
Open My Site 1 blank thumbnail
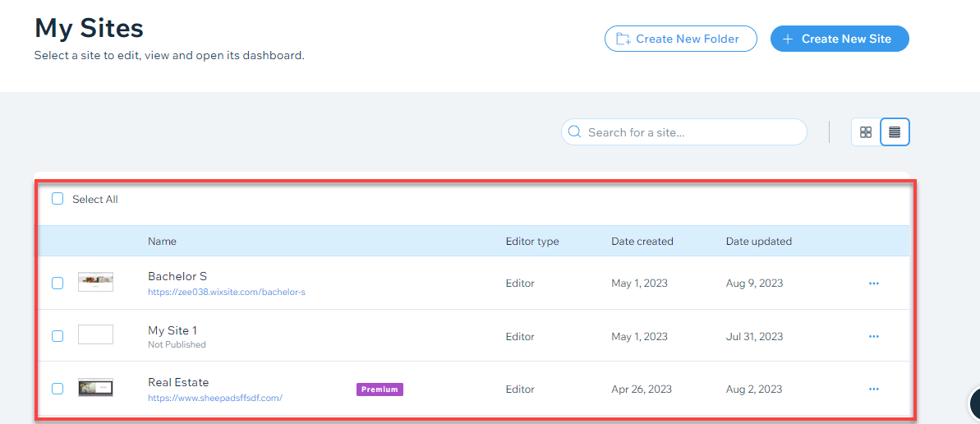pyautogui.click(x=95, y=334)
